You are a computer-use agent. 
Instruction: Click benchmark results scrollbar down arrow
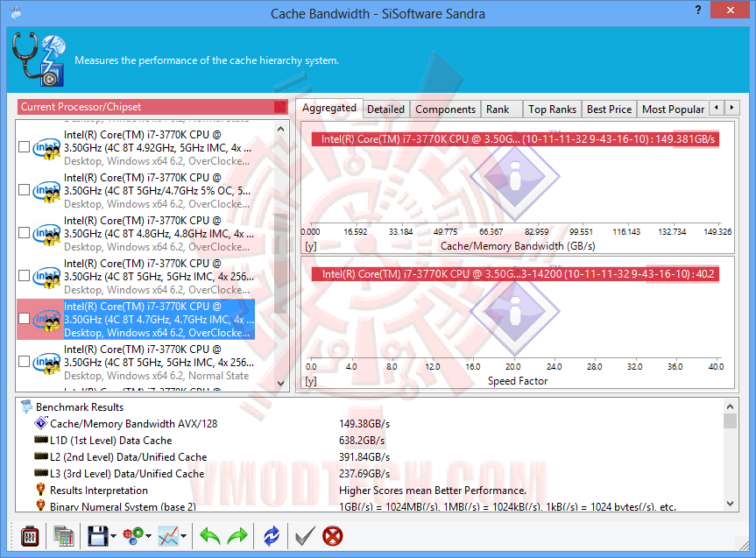point(730,504)
